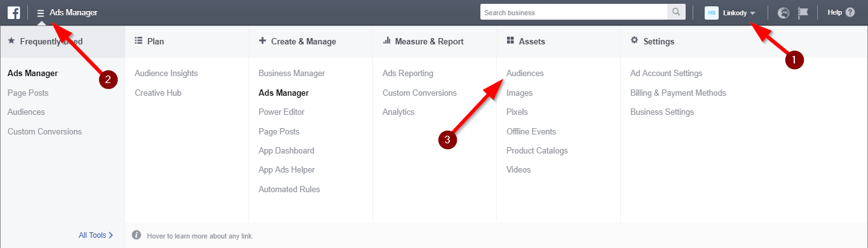This screenshot has width=868, height=248.
Task: Open Power Editor under Create & Manage
Action: tap(281, 112)
